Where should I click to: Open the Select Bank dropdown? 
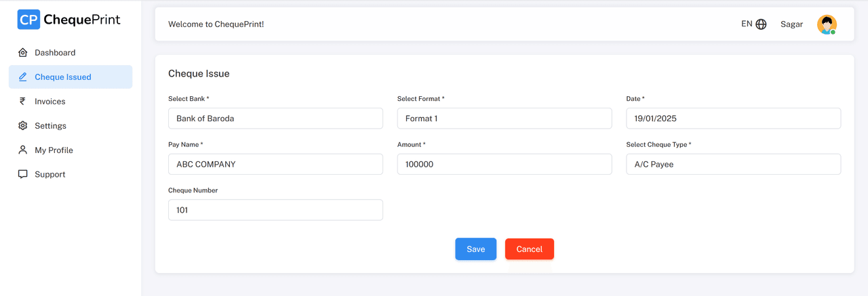275,119
